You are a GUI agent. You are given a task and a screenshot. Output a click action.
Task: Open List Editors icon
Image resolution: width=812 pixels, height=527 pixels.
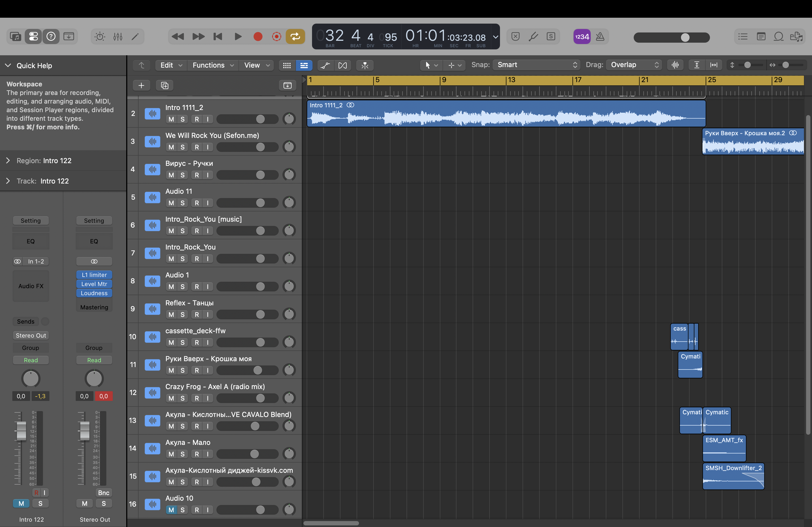[x=743, y=36]
